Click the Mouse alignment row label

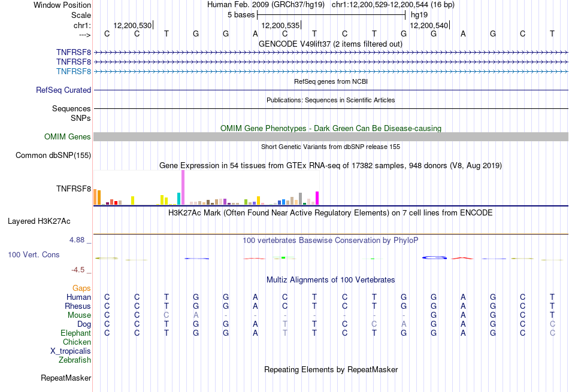[x=79, y=315]
